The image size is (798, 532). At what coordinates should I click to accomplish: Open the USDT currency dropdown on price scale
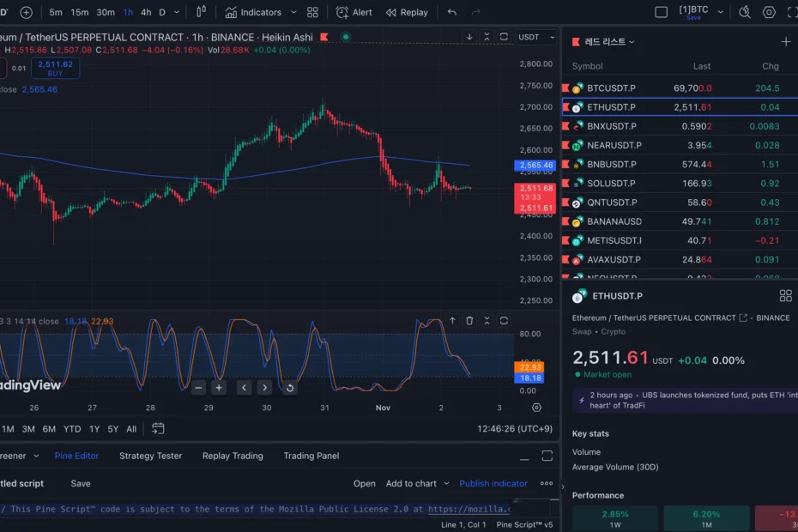(536, 37)
